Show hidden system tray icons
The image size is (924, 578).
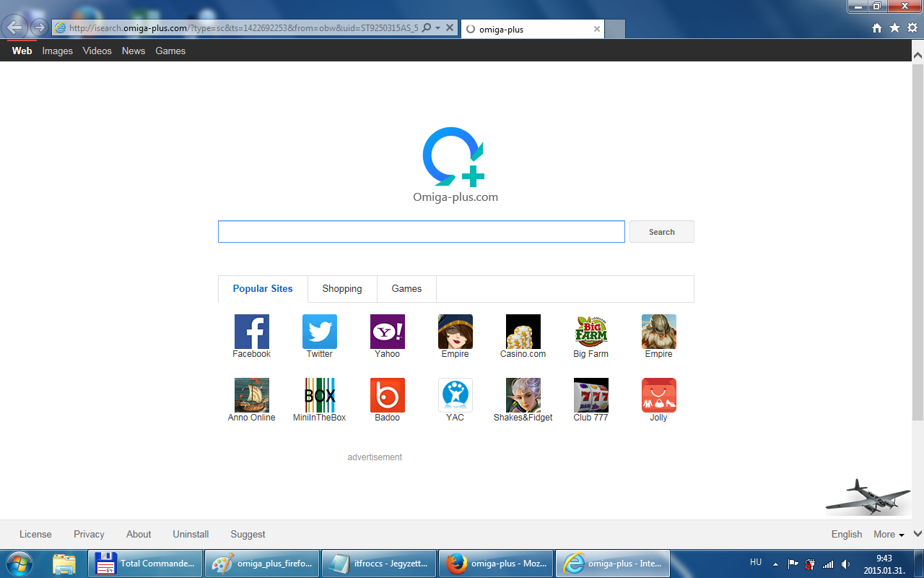pos(776,564)
